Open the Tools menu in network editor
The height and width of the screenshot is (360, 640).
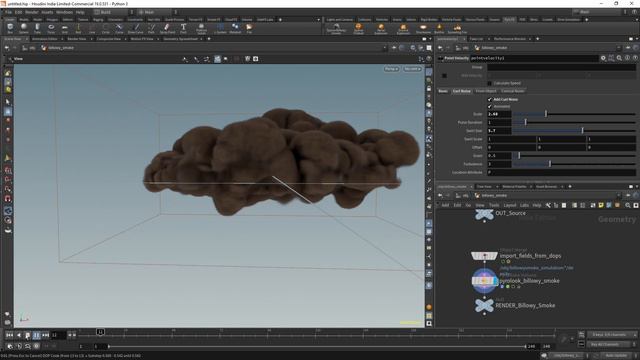pyautogui.click(x=494, y=205)
